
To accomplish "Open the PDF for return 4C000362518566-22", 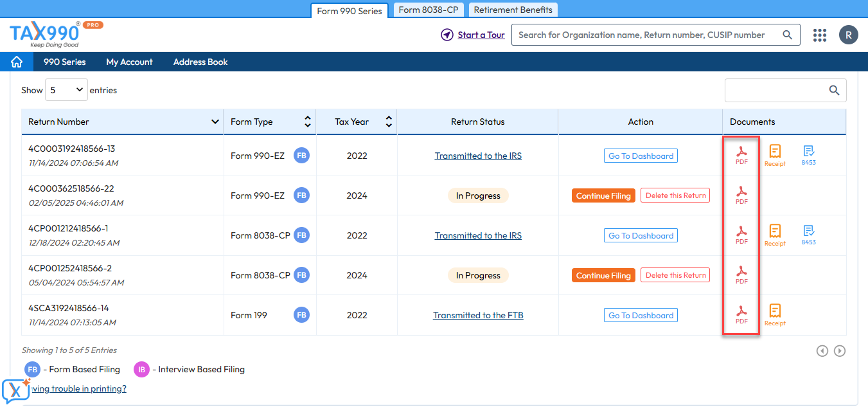I will click(741, 195).
